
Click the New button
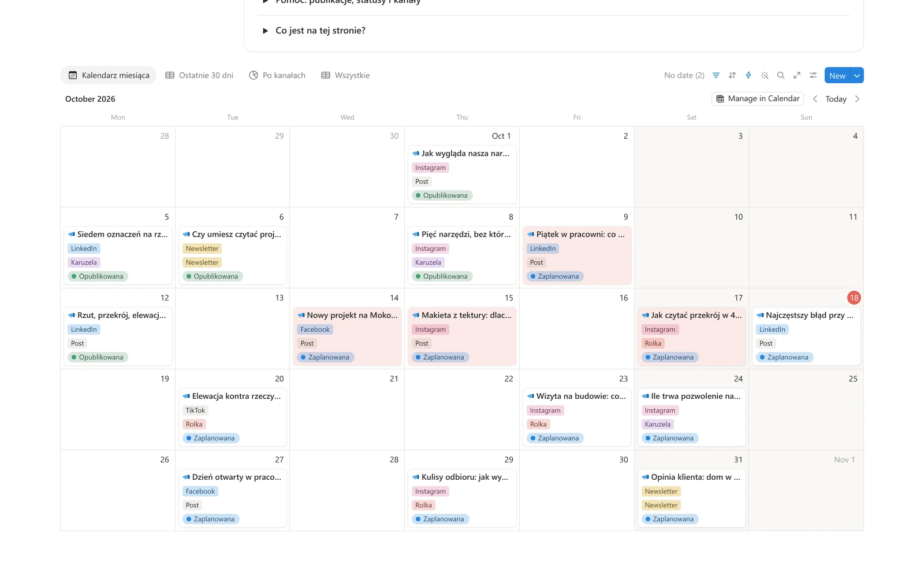837,76
